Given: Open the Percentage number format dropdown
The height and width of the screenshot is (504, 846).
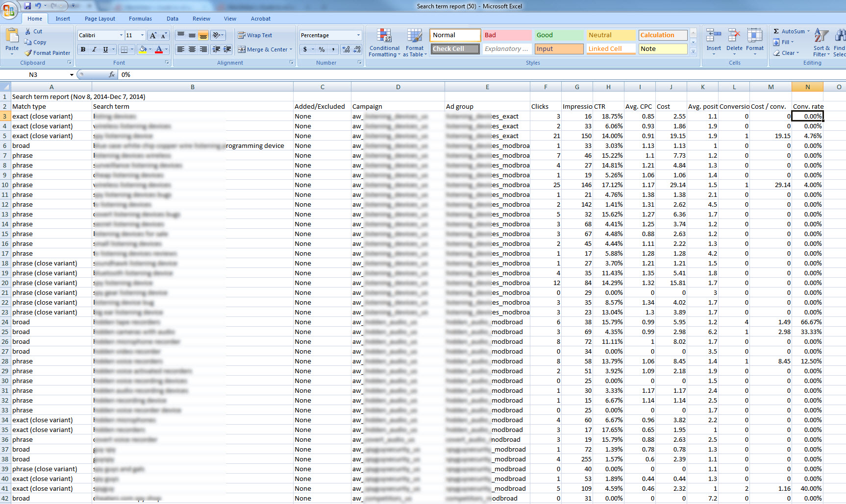Looking at the screenshot, I should click(358, 35).
